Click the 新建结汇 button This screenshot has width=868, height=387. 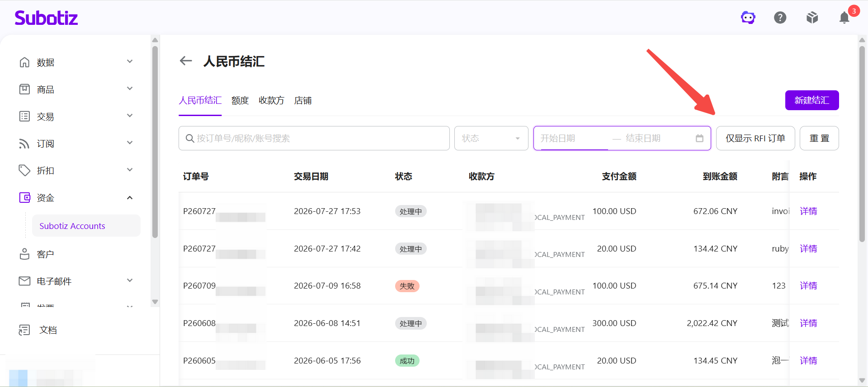(x=812, y=100)
